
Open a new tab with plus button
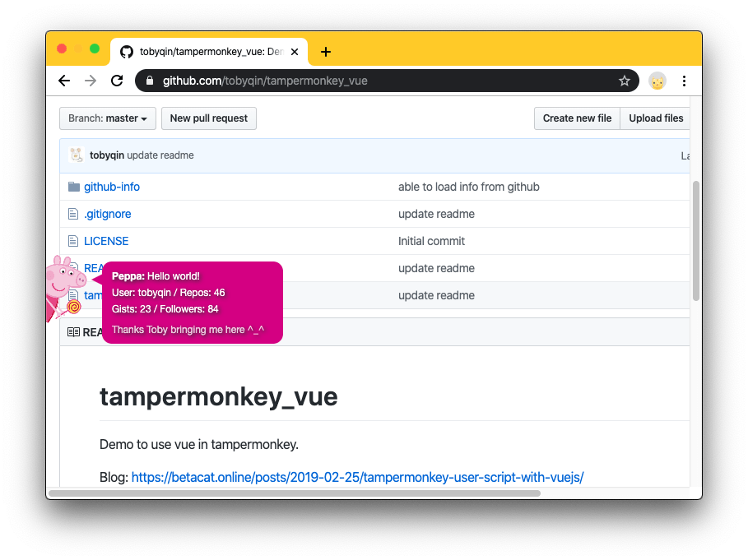326,52
